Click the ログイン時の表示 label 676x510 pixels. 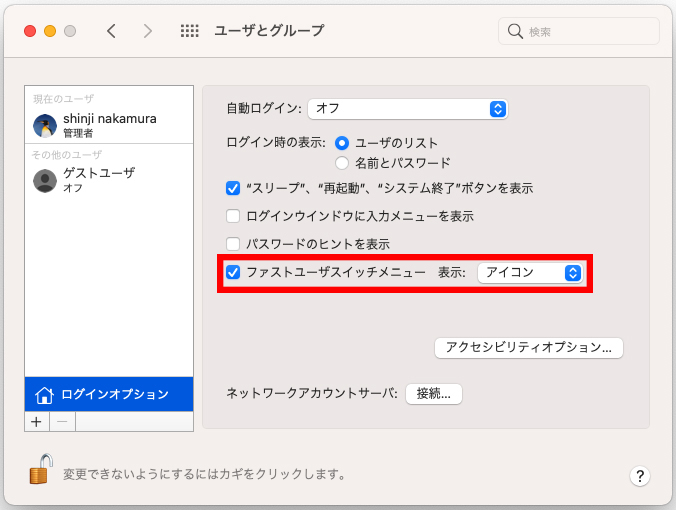point(276,142)
